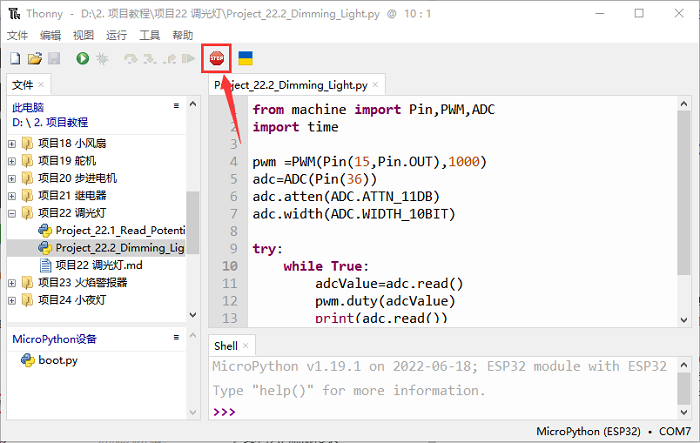This screenshot has height=443, width=700.
Task: Run current script with green play icon
Action: point(82,60)
